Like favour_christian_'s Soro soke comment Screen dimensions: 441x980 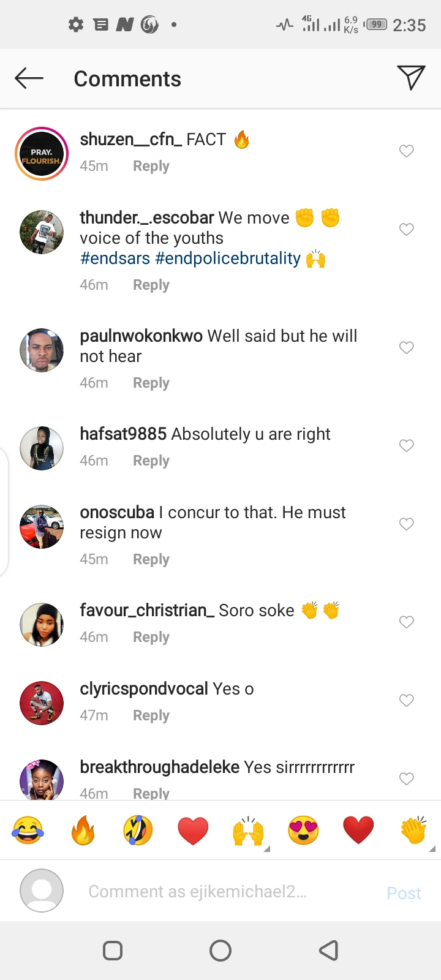[x=407, y=622]
